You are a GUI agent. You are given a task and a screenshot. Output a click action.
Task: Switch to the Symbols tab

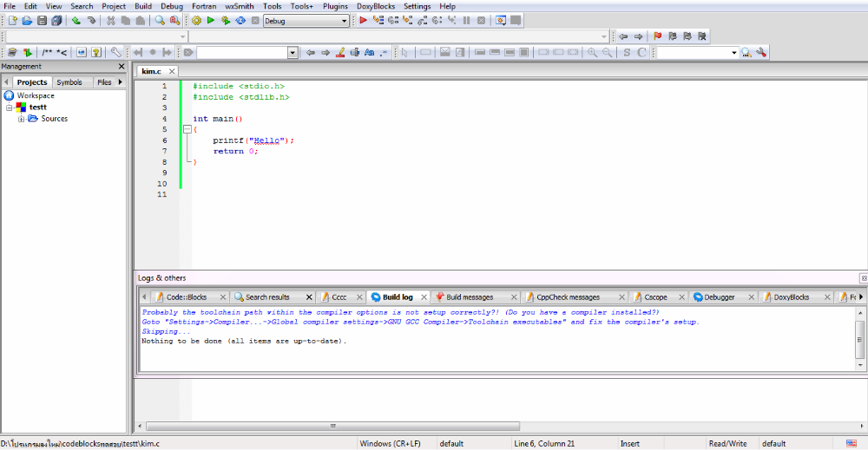click(x=69, y=82)
